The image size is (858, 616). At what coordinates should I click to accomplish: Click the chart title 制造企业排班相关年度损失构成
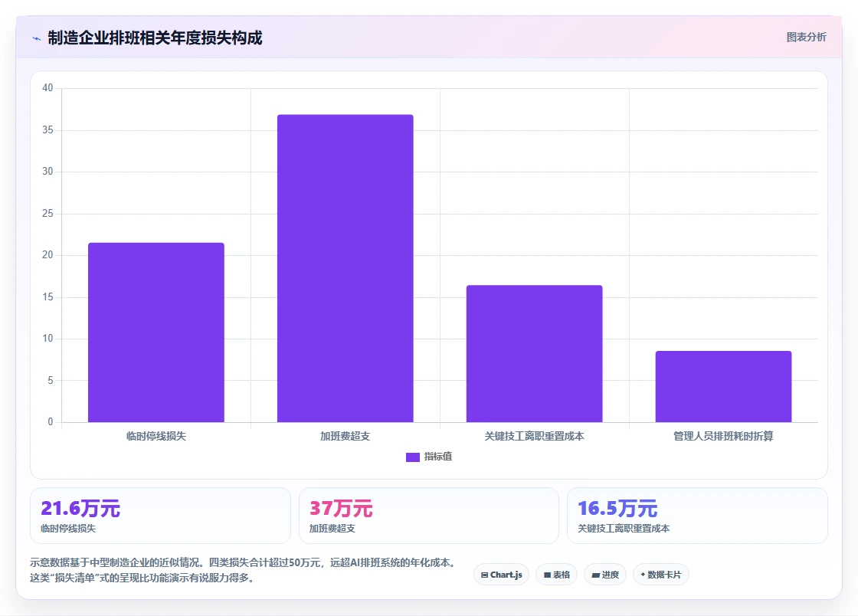[155, 38]
